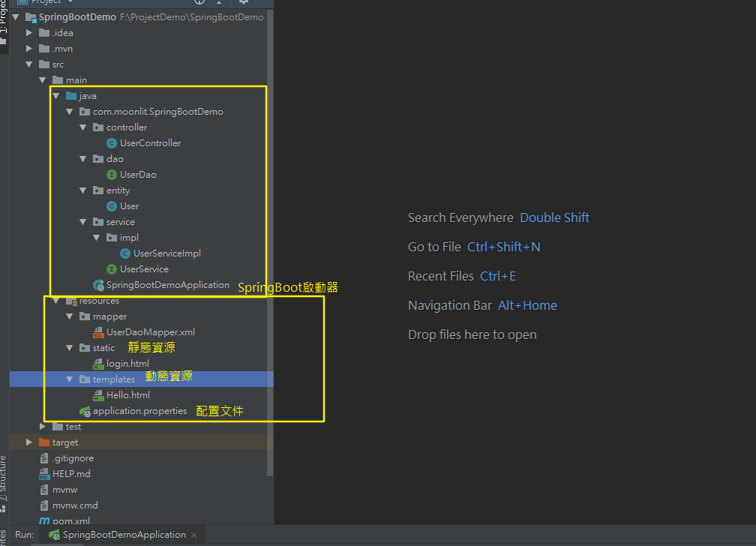Screen dimensions: 756x546
Task: Expand the target folder
Action: 29,442
